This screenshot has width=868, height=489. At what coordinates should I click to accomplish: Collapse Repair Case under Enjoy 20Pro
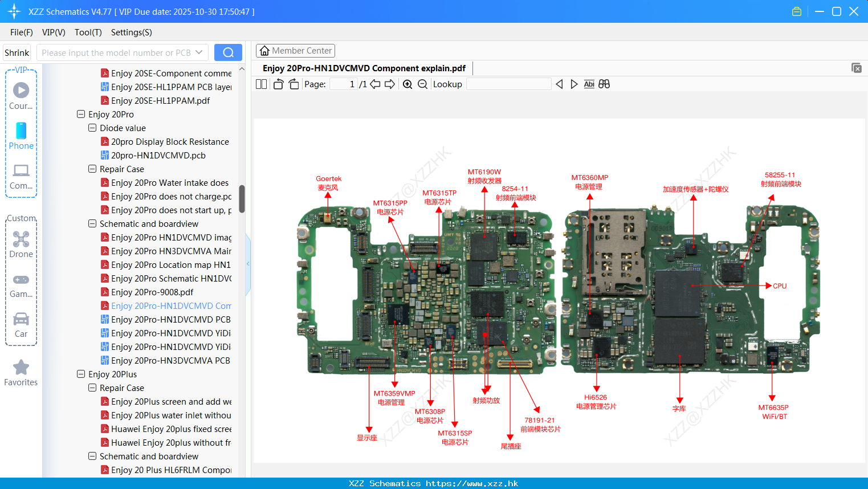click(x=92, y=169)
